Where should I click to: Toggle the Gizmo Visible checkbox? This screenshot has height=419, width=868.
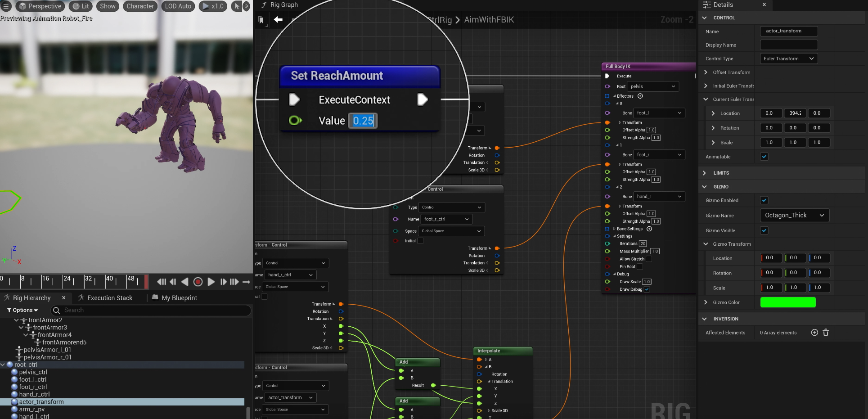coord(764,230)
